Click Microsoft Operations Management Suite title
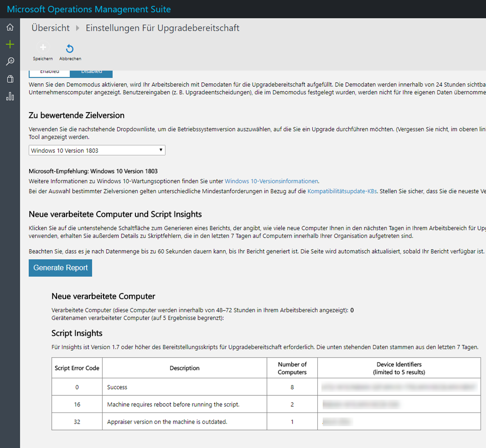Viewport: 486px width, 448px height. 89,9
